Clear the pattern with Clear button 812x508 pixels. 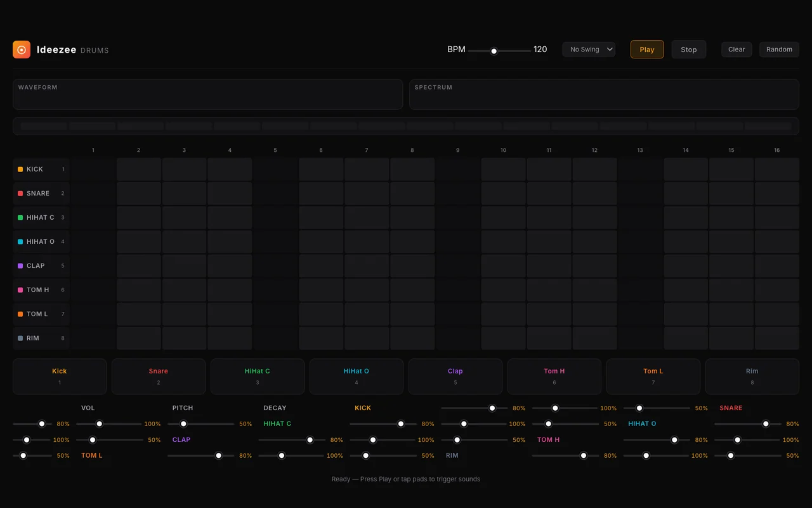pos(737,50)
